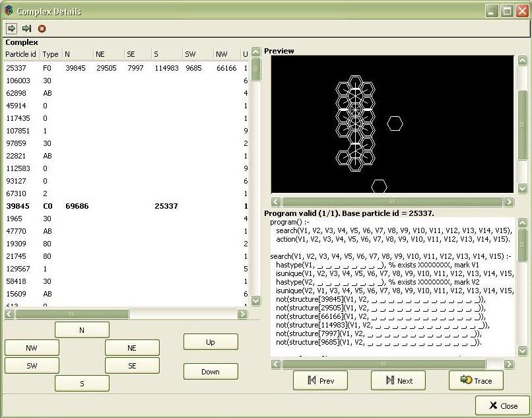
Task: Click the green step arrow toolbar icon
Action: pos(11,28)
